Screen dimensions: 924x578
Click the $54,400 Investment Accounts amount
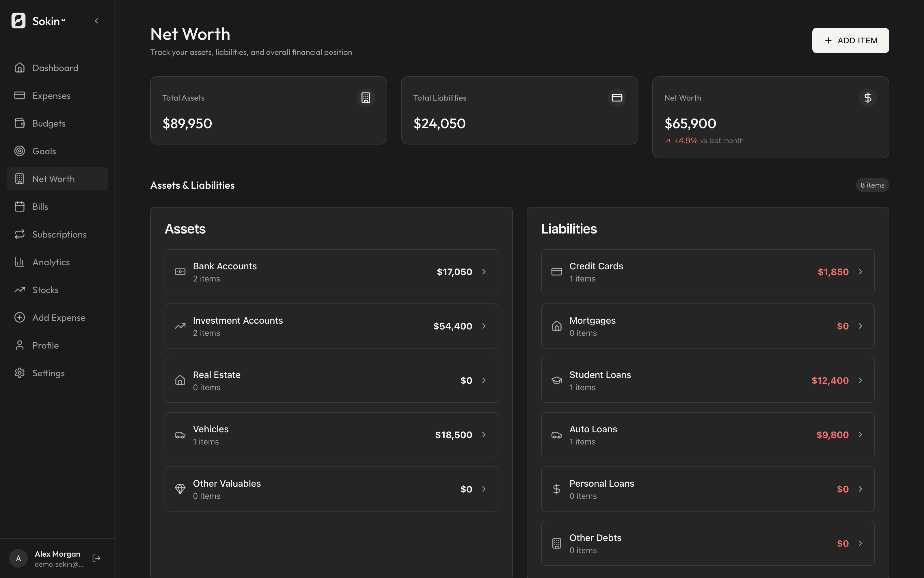[453, 326]
